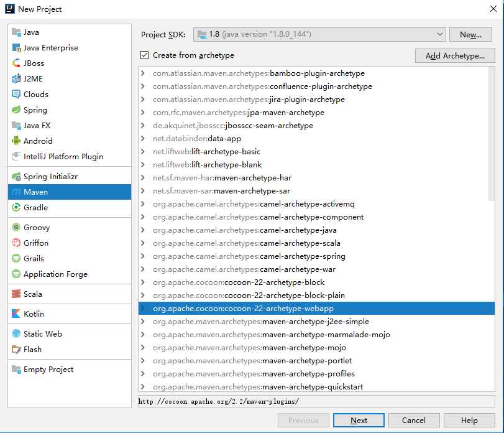This screenshot has height=433, width=504.
Task: Select maven-archetype-profiles row
Action: [x=316, y=373]
